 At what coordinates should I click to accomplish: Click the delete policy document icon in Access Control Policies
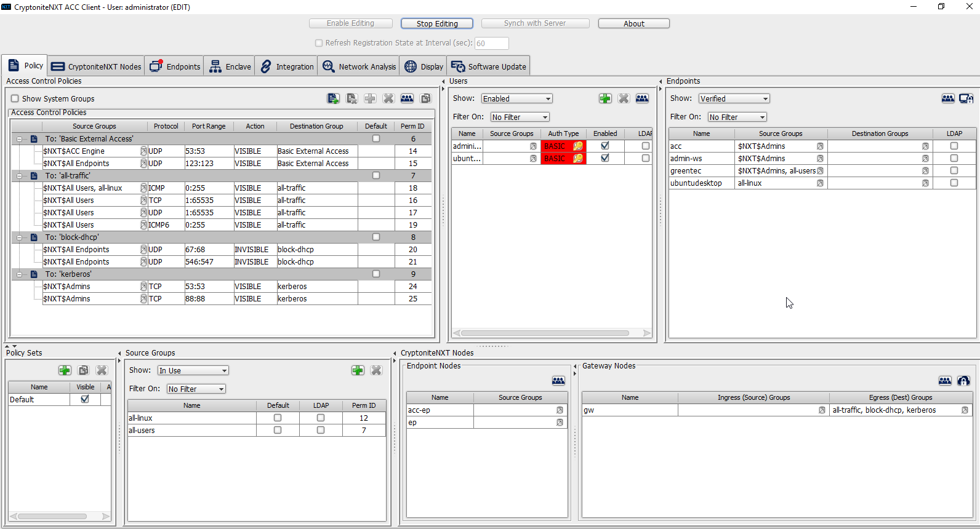[351, 98]
